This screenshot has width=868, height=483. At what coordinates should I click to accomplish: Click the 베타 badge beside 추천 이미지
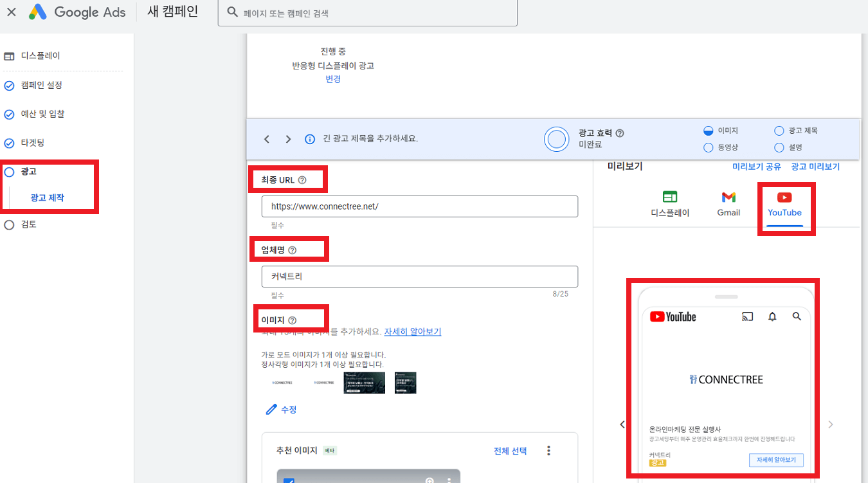click(330, 451)
